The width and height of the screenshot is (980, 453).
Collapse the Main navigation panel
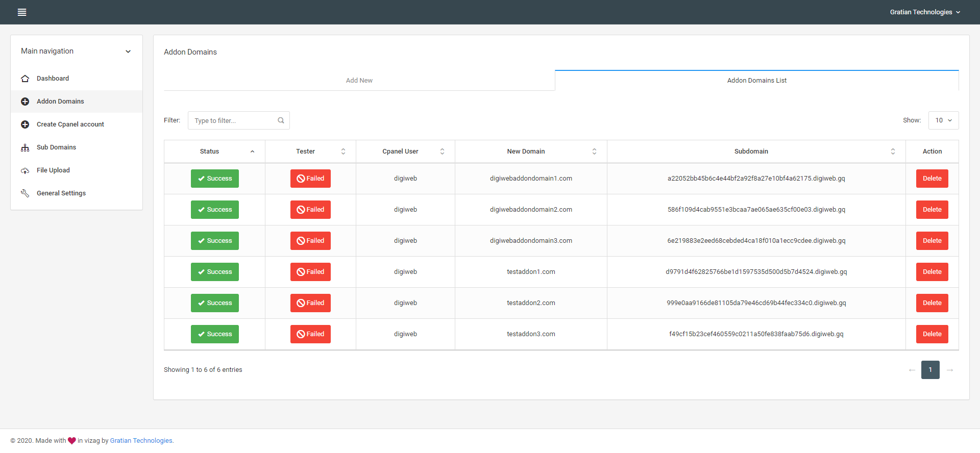(x=128, y=52)
